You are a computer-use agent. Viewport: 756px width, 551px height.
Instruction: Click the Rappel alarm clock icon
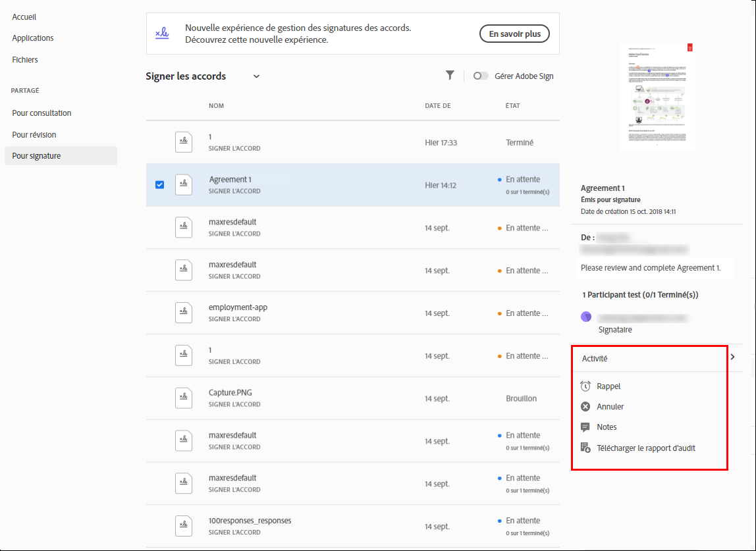(x=585, y=386)
